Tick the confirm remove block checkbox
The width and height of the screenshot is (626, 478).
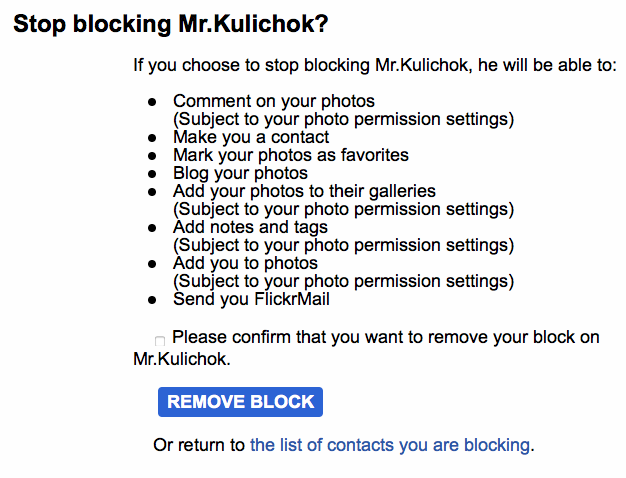[160, 341]
